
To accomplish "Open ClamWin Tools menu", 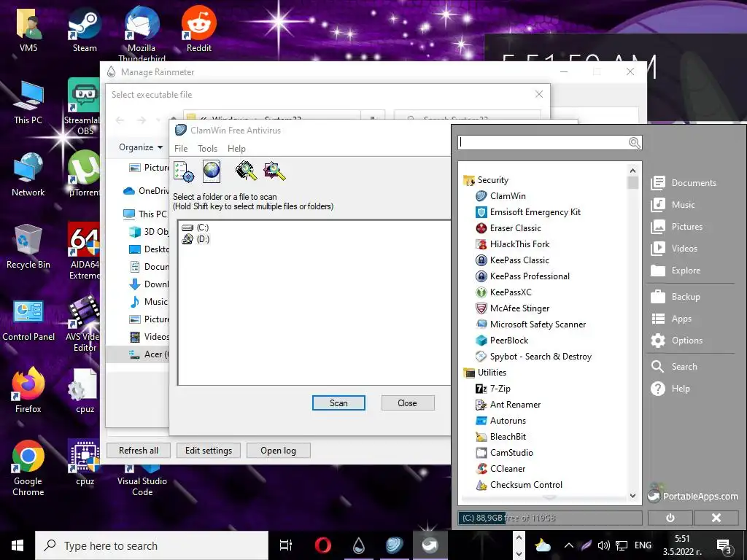I will [208, 149].
